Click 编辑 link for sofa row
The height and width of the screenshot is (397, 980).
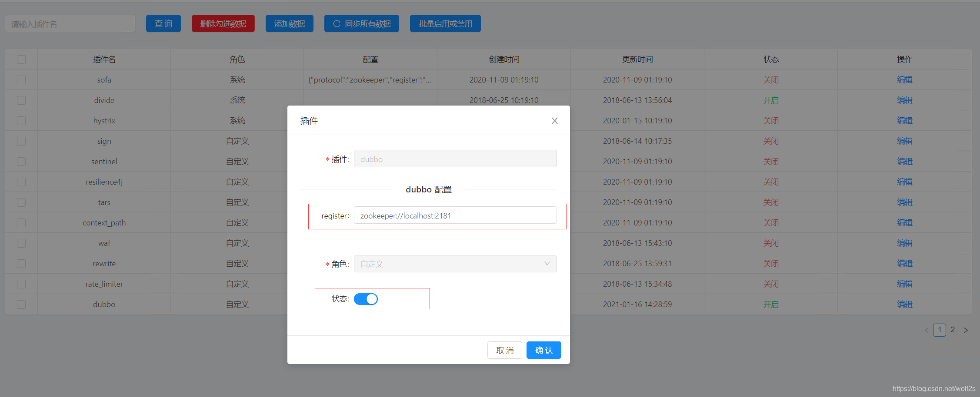[904, 79]
